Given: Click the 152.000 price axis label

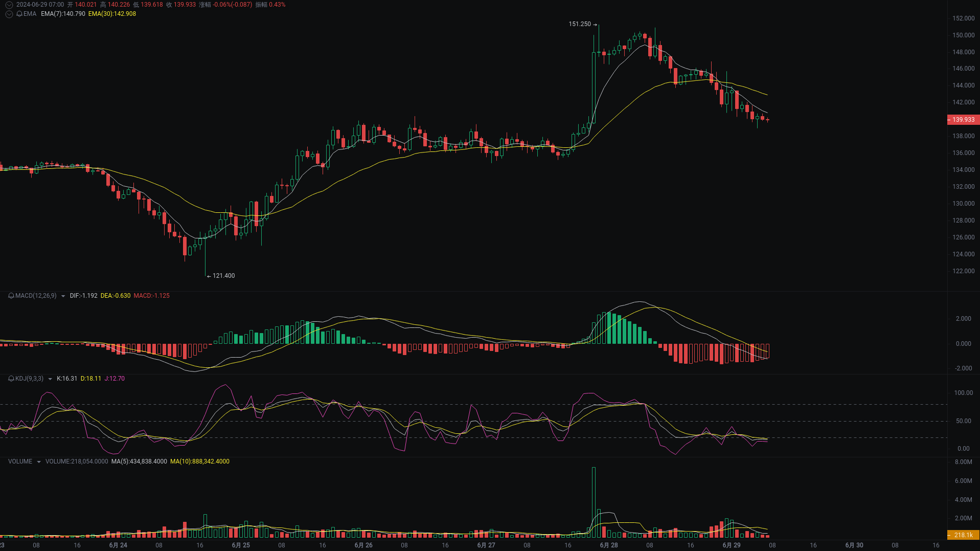Looking at the screenshot, I should [963, 18].
